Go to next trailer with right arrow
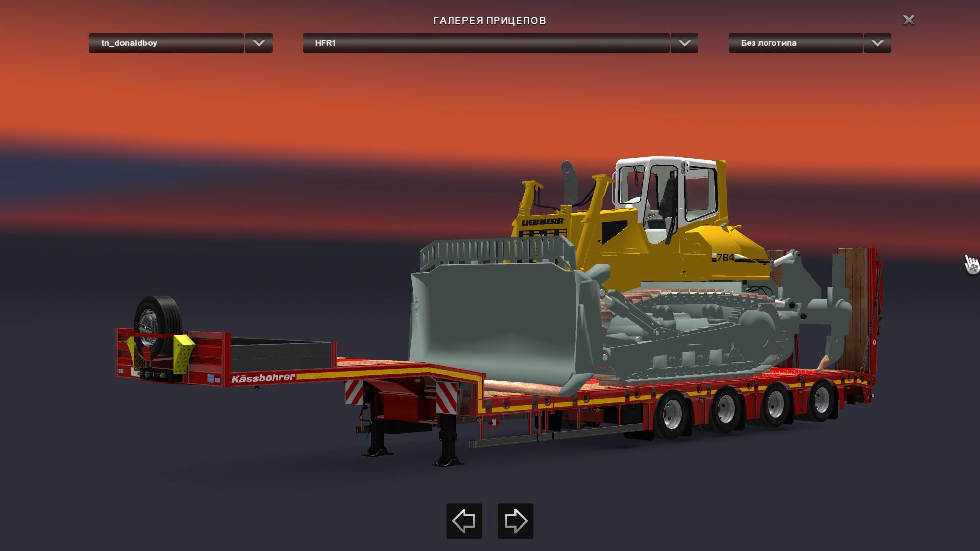980x551 pixels. [516, 521]
